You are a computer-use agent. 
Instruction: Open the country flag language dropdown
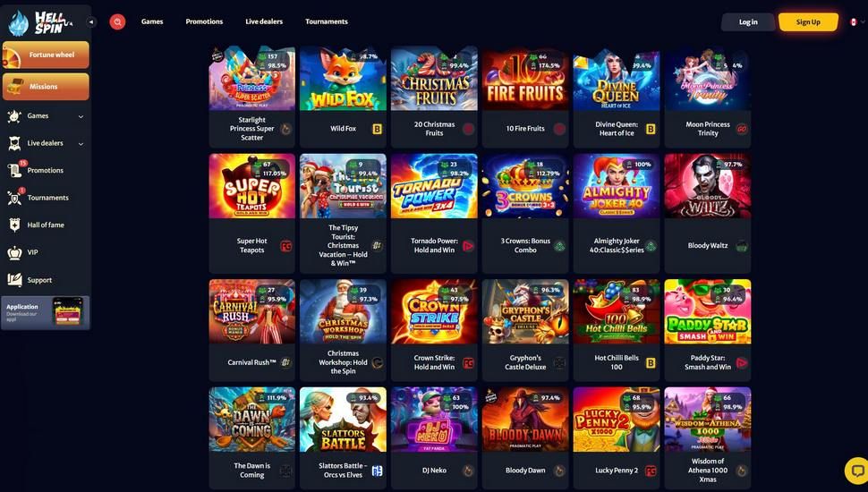(856, 22)
